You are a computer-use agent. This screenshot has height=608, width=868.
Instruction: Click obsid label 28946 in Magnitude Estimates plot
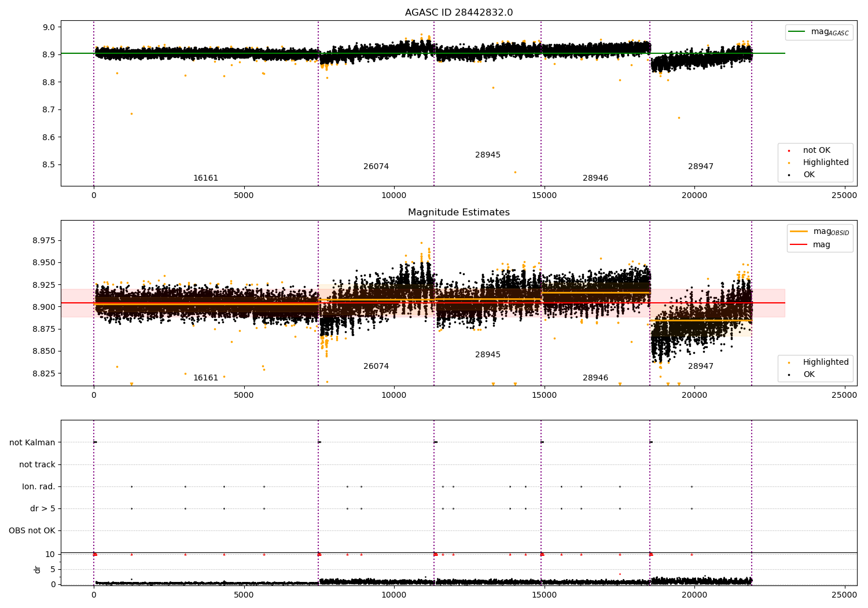(x=595, y=378)
